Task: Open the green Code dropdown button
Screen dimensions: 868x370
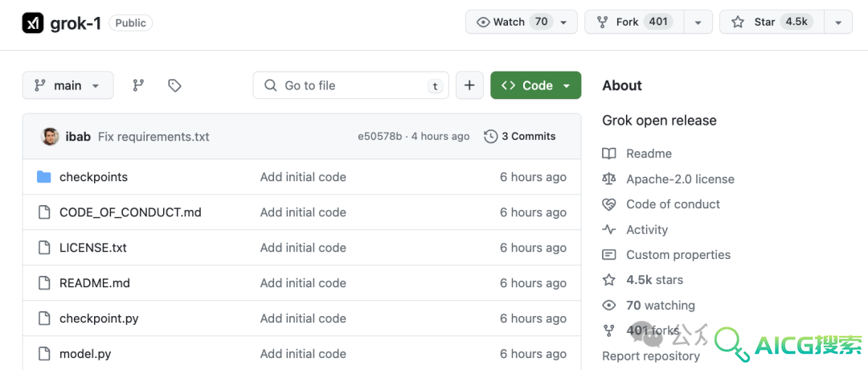Action: tap(536, 85)
